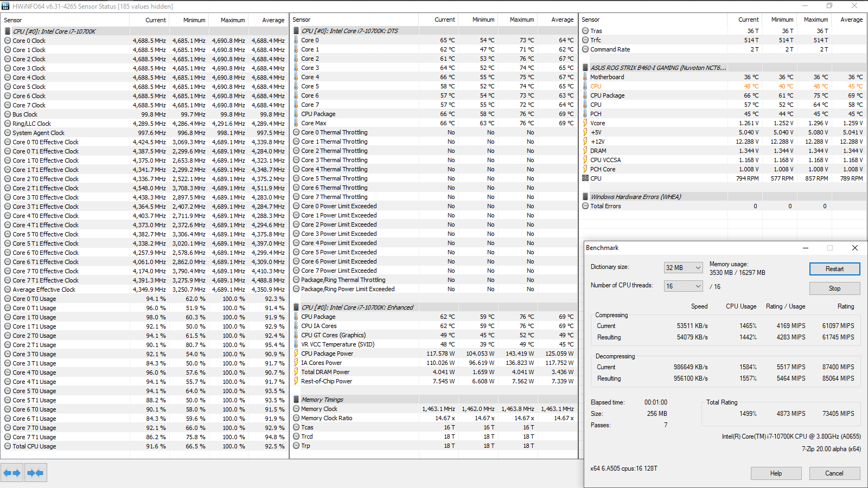The image size is (868, 488).
Task: Select the CPU IA Cores temperature row
Action: (433, 326)
